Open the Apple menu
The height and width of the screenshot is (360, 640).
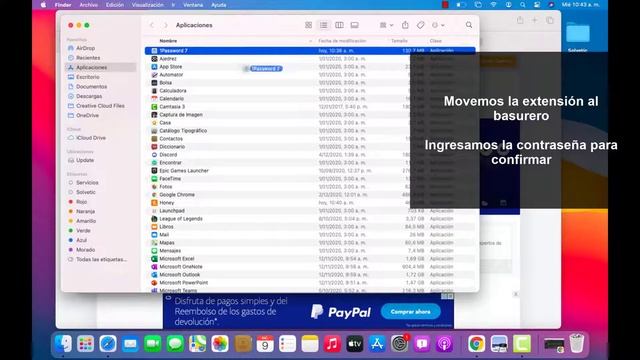click(x=43, y=5)
